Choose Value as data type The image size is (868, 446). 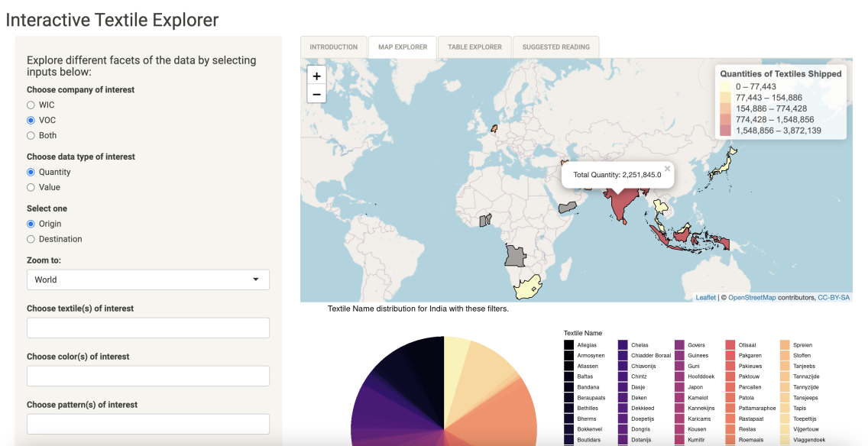31,188
